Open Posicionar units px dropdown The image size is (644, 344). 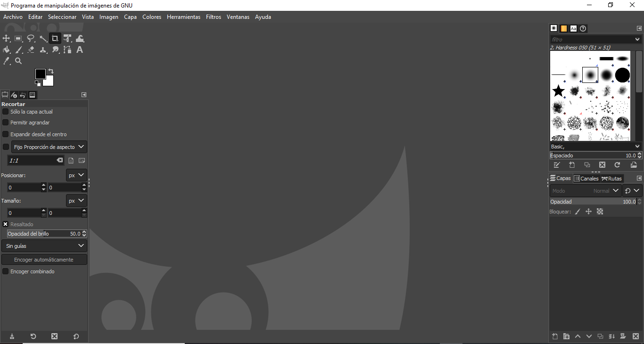point(76,175)
